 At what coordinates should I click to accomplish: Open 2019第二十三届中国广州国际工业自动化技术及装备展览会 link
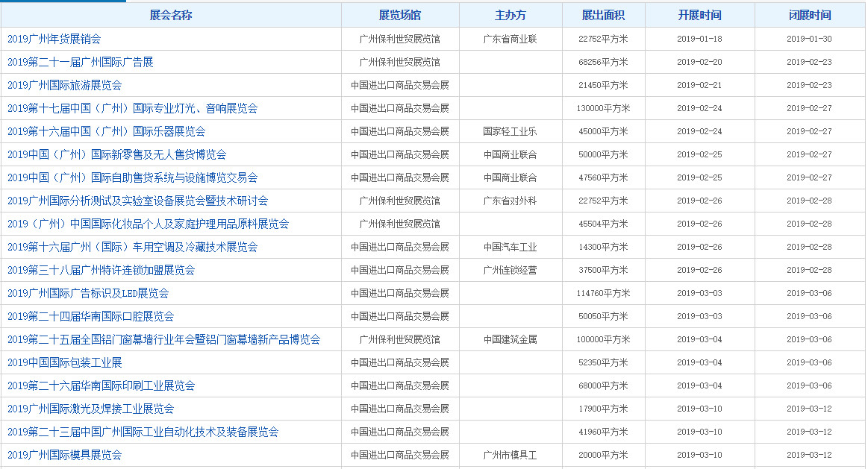[143, 432]
